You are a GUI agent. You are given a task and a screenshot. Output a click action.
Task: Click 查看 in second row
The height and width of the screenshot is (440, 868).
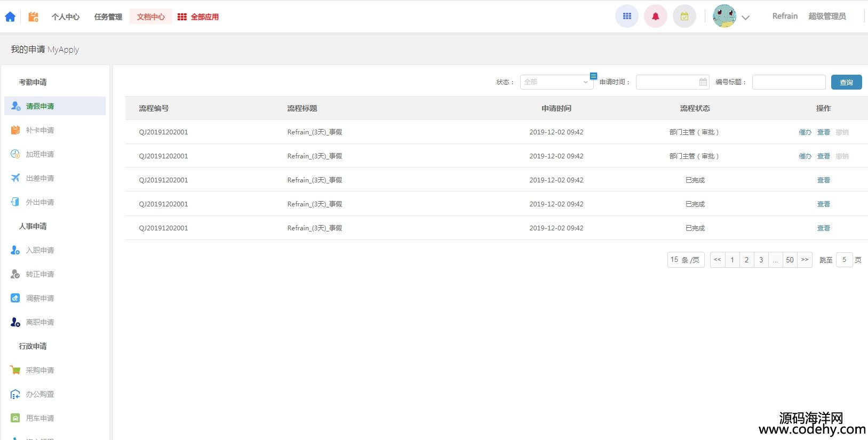point(824,156)
